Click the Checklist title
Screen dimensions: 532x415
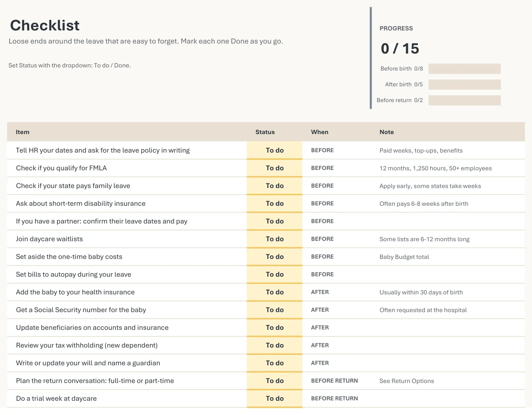[45, 25]
